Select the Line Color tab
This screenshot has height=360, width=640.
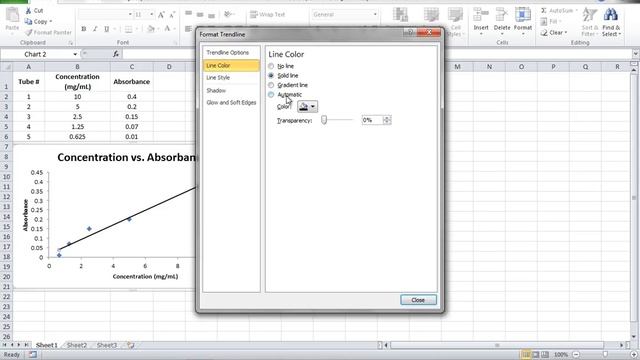[x=231, y=65]
